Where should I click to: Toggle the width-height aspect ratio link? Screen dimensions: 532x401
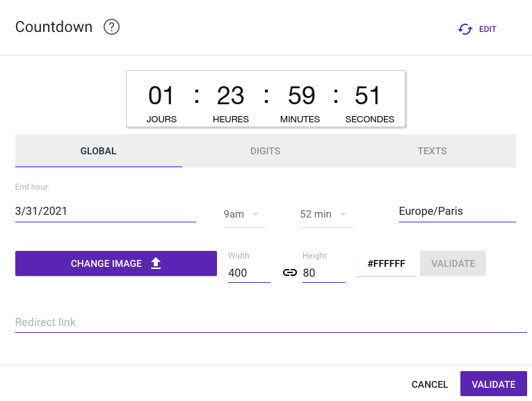pos(290,273)
